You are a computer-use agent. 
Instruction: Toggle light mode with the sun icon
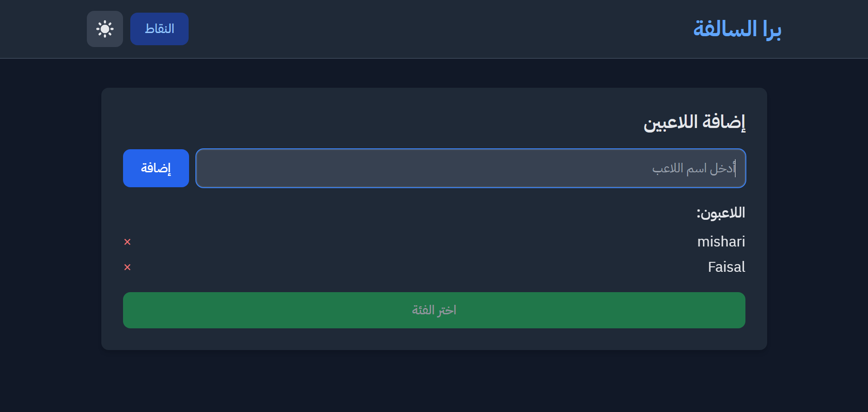click(x=105, y=29)
